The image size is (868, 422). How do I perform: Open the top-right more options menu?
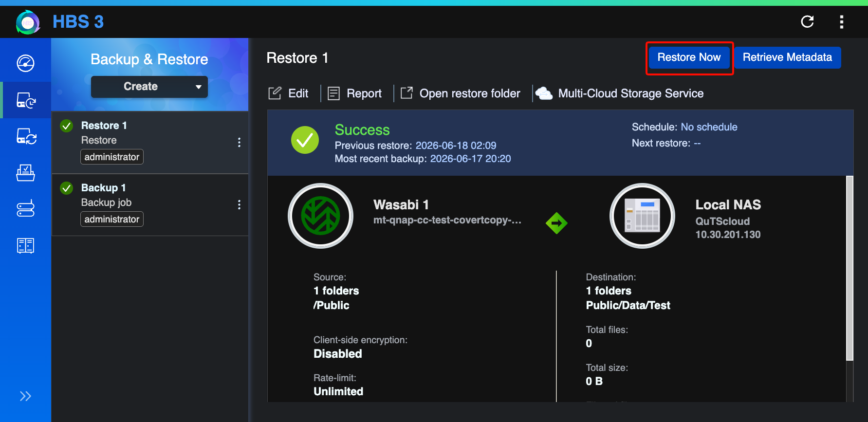841,21
